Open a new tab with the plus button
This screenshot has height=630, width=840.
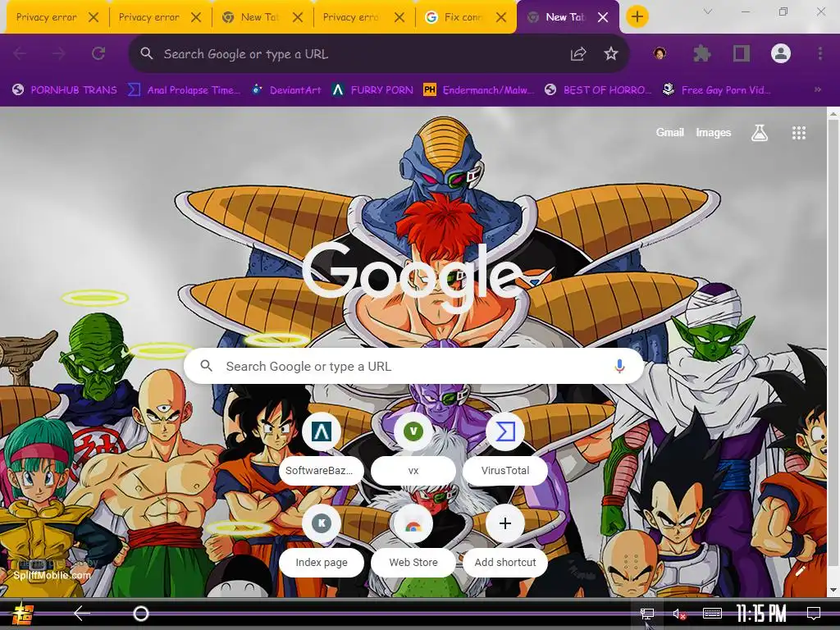click(637, 16)
